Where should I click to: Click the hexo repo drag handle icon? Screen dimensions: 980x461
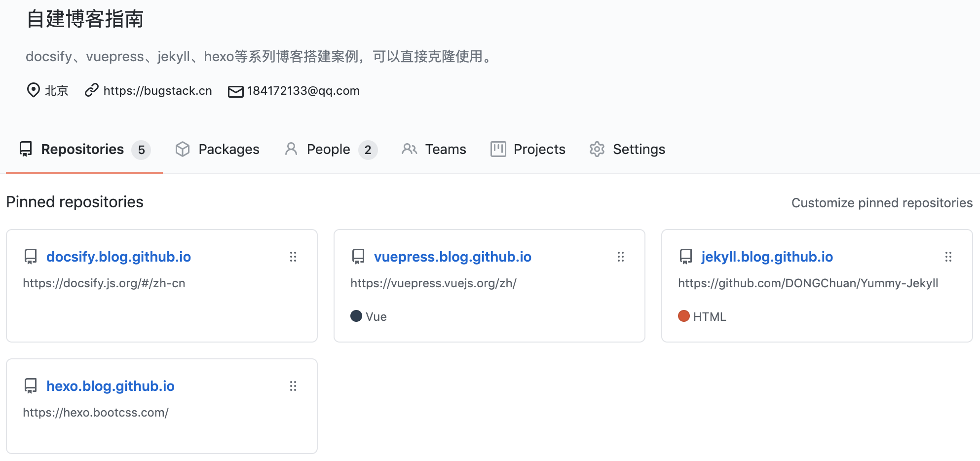[293, 386]
